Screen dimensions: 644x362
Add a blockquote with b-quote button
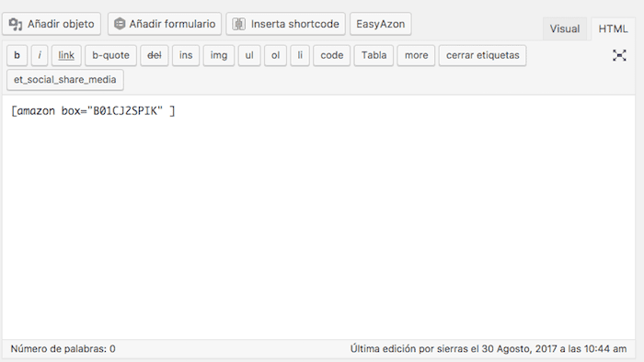pos(111,55)
